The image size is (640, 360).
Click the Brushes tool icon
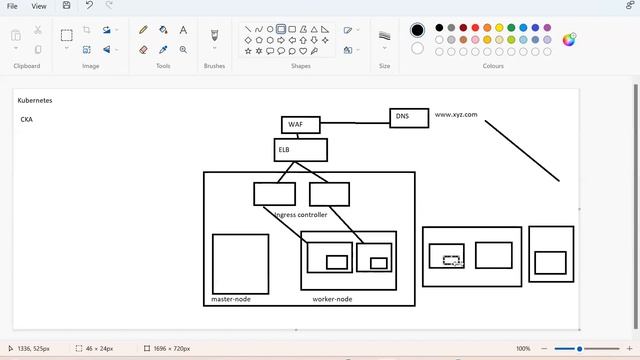point(214,35)
